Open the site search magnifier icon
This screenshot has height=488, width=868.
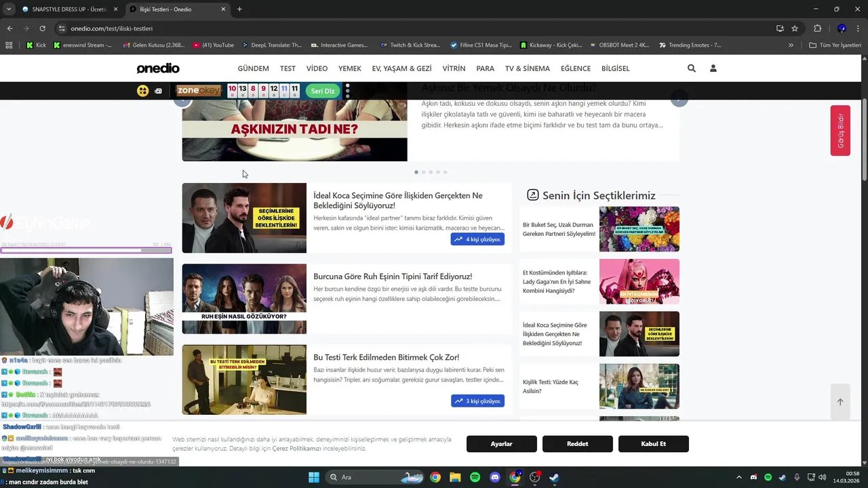(x=692, y=68)
